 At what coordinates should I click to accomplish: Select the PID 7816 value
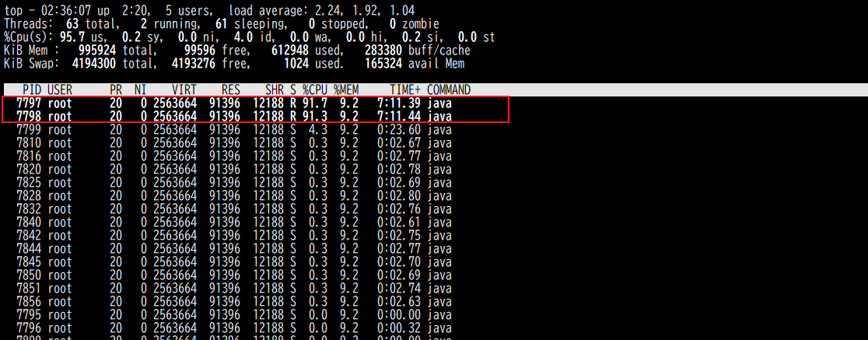pyautogui.click(x=29, y=156)
